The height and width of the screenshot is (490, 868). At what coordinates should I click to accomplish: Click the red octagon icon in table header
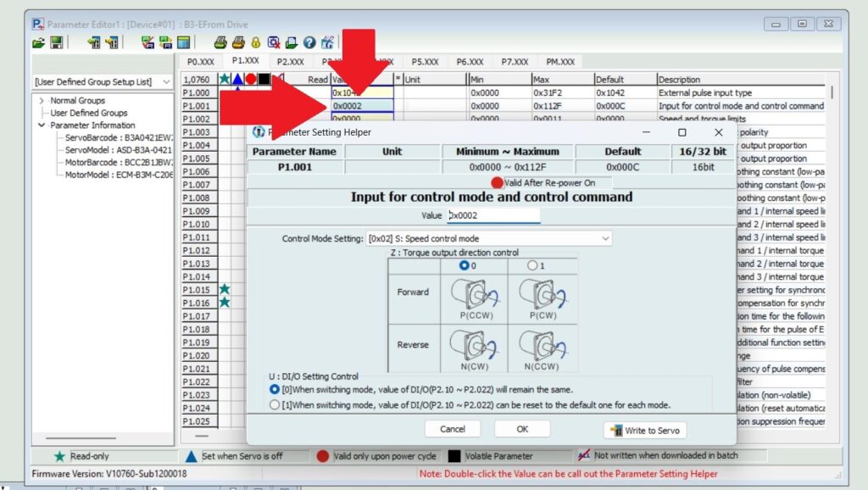click(x=251, y=79)
